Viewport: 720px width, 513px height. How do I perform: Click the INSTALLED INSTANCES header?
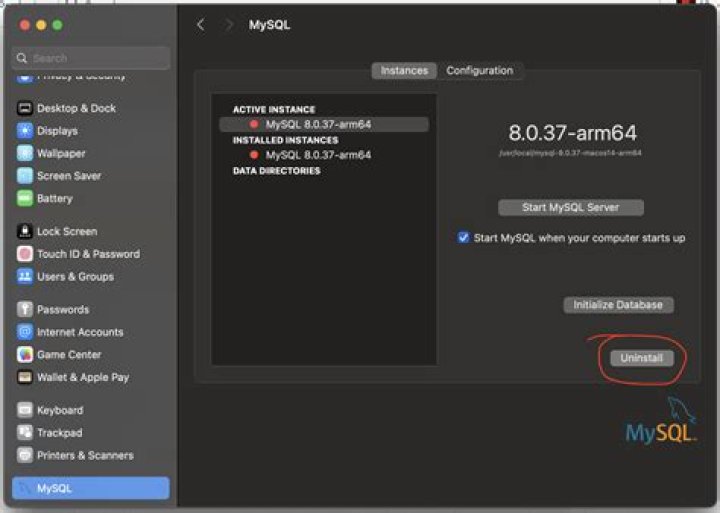[x=286, y=140]
